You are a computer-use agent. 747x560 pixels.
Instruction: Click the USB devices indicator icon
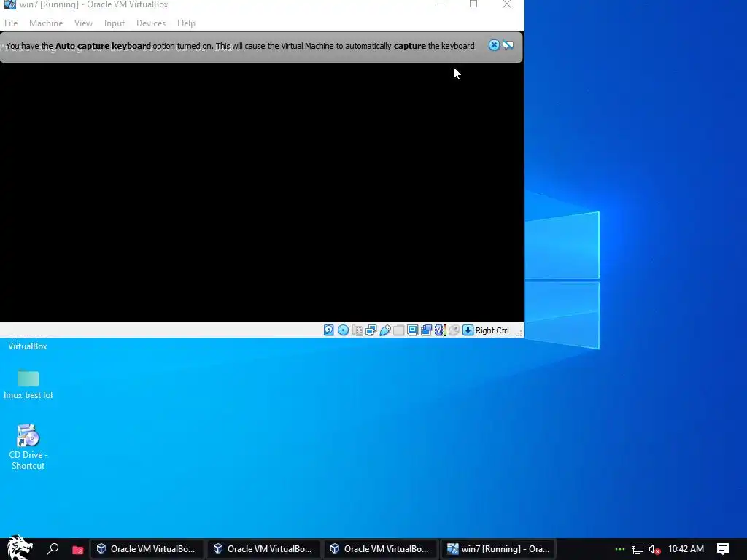coord(385,330)
